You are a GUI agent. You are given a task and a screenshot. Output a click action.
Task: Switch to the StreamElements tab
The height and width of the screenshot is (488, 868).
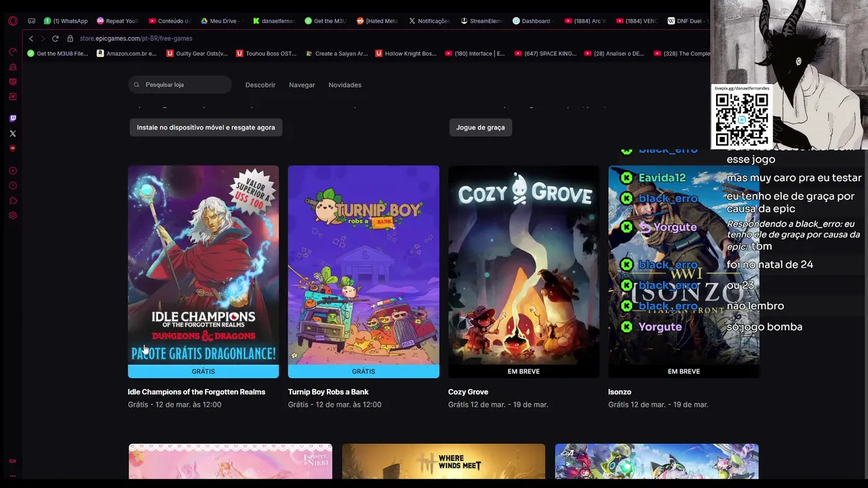481,21
